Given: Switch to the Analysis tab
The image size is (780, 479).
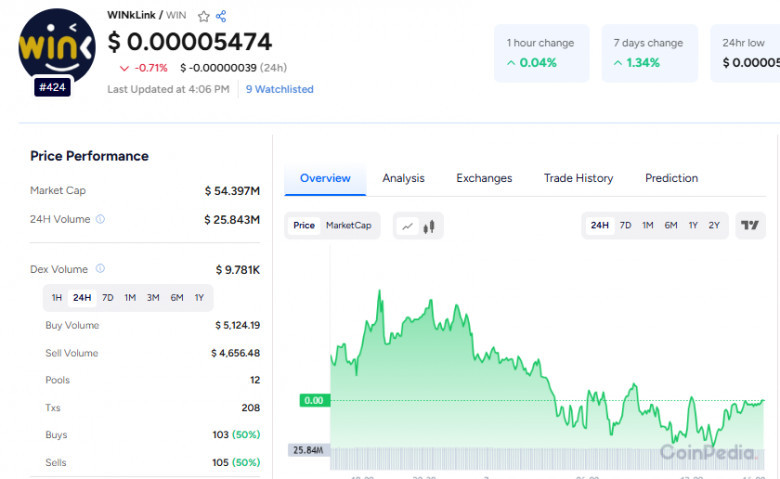Looking at the screenshot, I should coord(403,178).
